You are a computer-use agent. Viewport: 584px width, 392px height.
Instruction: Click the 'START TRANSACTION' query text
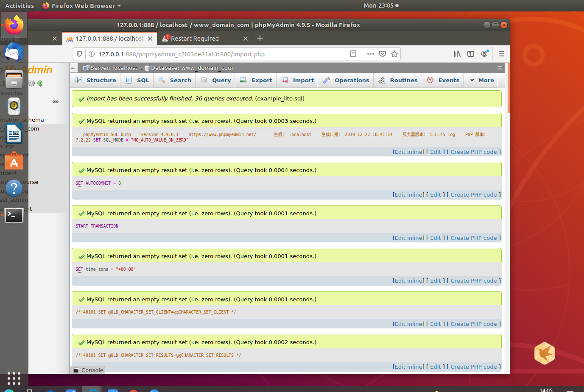click(97, 226)
